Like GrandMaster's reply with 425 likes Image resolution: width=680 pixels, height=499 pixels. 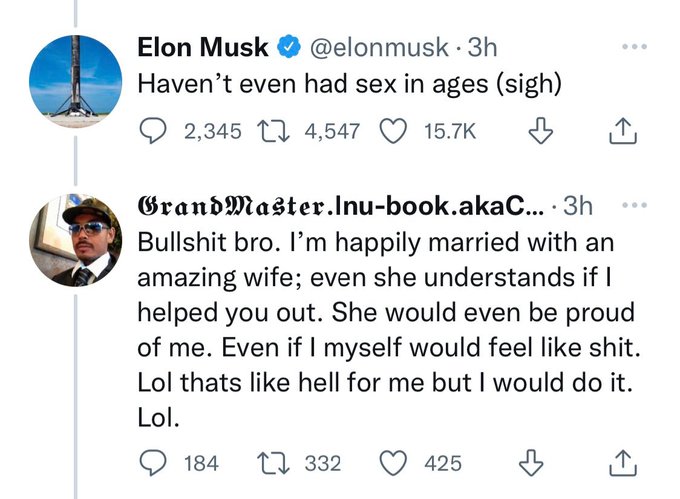pos(393,463)
